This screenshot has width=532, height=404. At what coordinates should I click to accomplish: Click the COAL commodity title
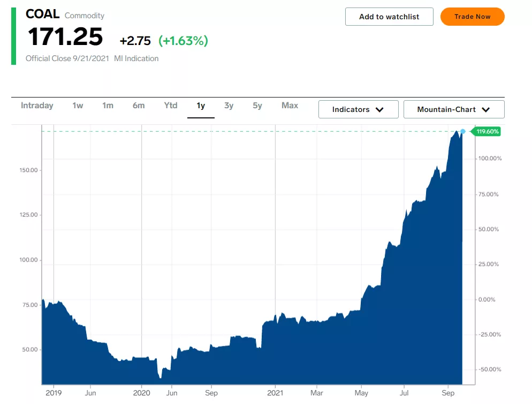[x=42, y=14]
